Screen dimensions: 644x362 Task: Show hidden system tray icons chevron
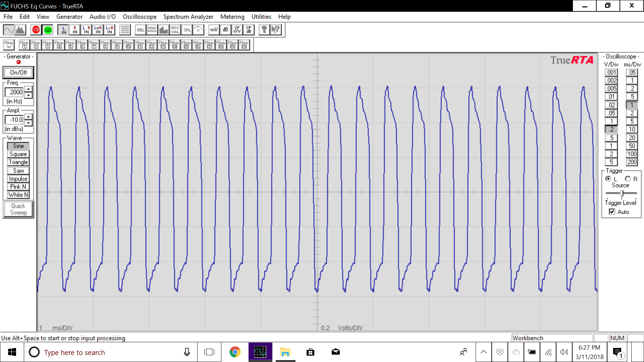(483, 352)
